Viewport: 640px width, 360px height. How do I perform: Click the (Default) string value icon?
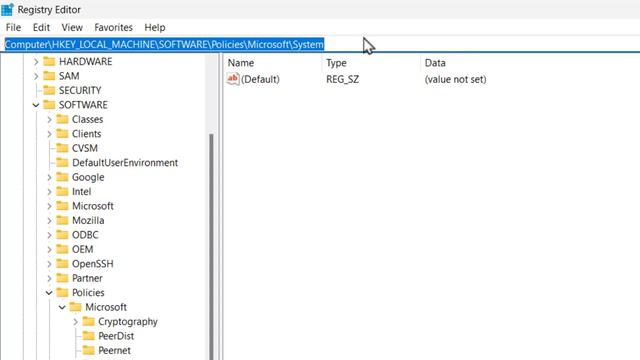233,79
